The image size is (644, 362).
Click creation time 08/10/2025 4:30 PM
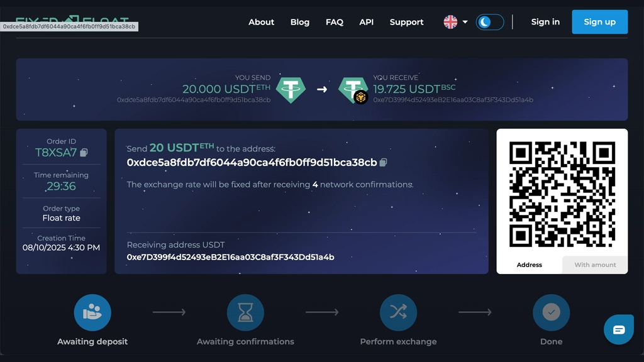pos(61,248)
